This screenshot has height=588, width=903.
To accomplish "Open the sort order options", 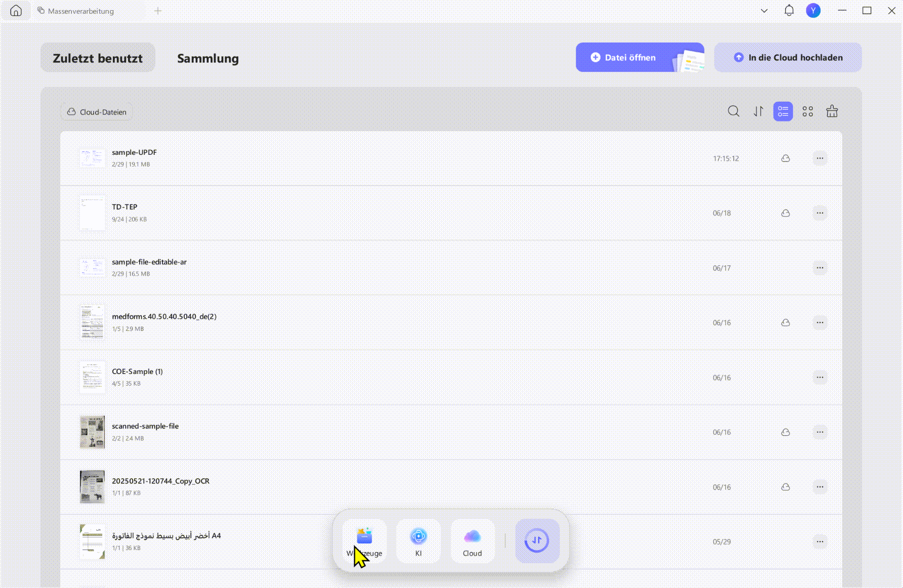I will (758, 111).
